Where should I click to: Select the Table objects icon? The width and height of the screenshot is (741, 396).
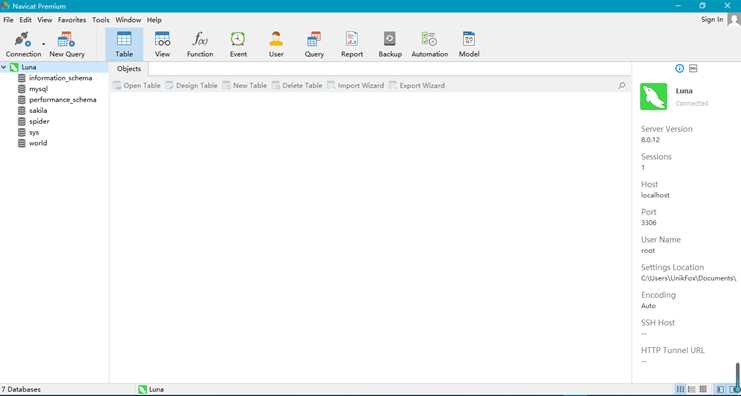click(x=124, y=44)
